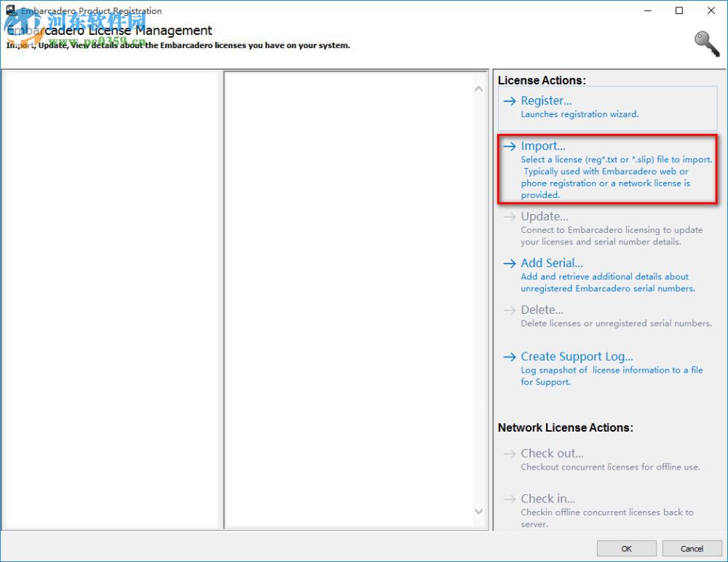Click the Check in grey arrow icon
Viewport: 728px width, 562px height.
510,499
